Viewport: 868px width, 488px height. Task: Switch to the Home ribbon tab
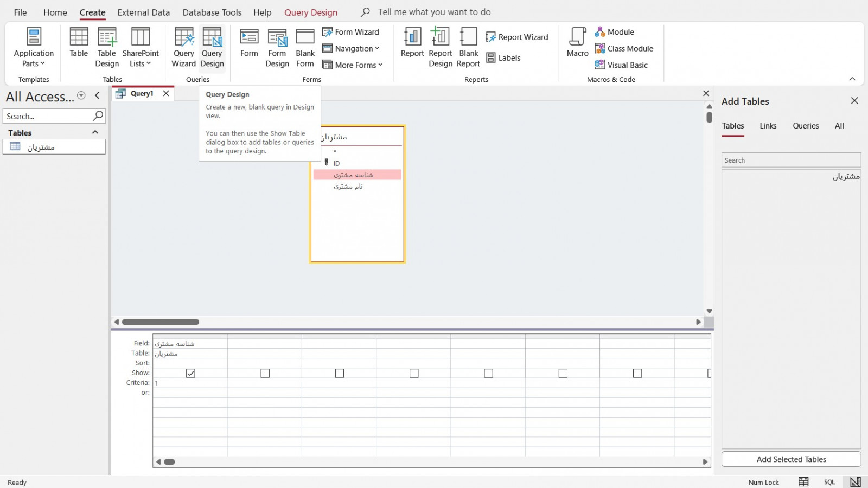55,12
